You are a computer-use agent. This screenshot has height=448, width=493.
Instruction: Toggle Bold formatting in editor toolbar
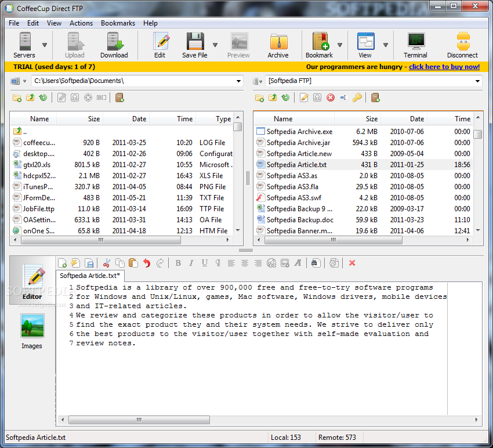[178, 263]
